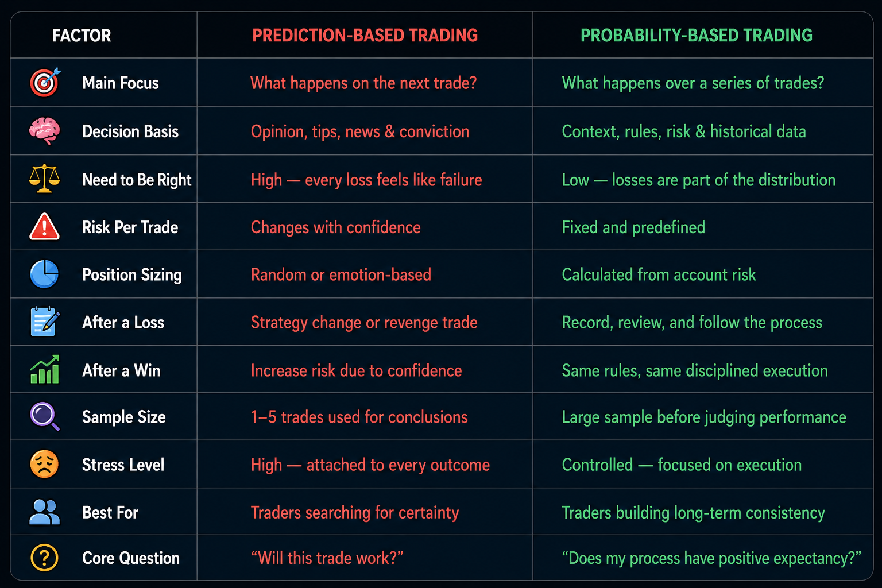Select the worried face emoji icon

point(44,464)
